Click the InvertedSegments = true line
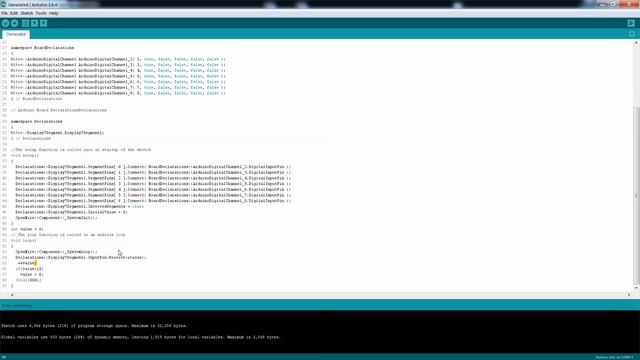 pos(80,207)
